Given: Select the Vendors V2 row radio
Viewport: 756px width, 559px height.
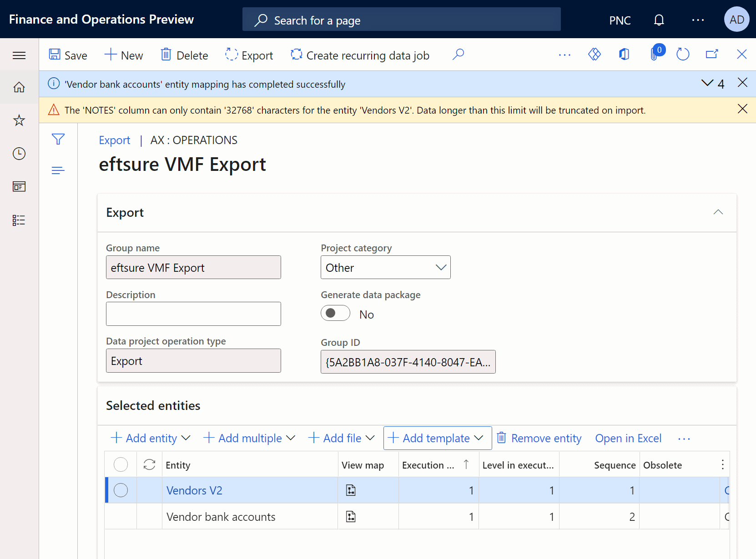Looking at the screenshot, I should click(x=121, y=490).
